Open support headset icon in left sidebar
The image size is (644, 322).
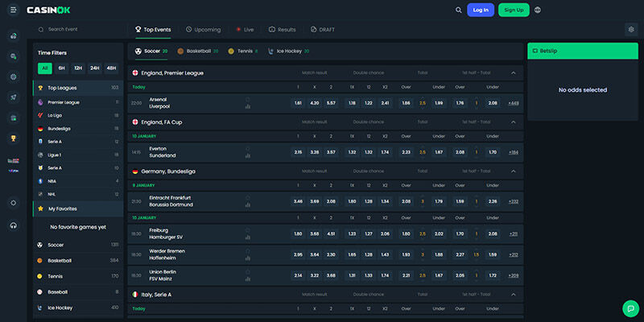[14, 225]
